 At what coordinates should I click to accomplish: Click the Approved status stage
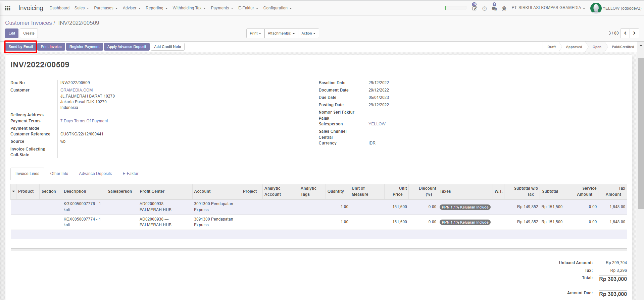(x=574, y=47)
